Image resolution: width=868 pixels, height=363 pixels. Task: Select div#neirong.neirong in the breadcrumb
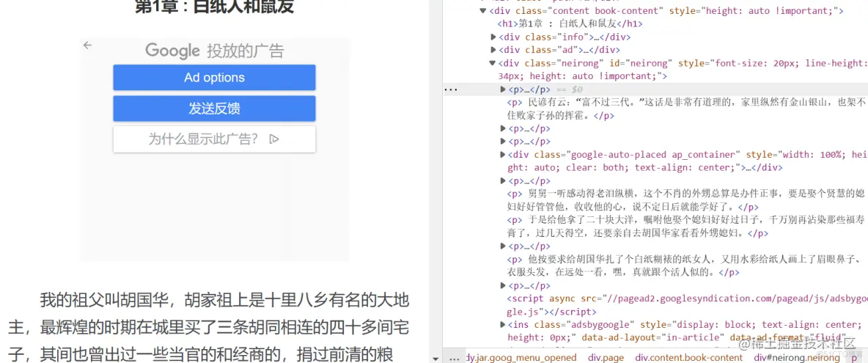[x=797, y=357]
